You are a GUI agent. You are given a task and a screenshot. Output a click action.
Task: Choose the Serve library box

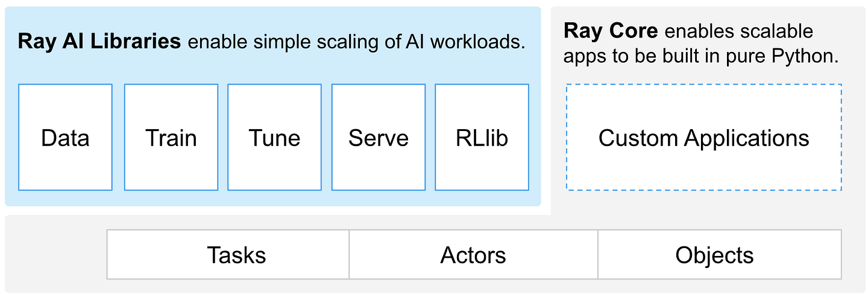point(379,138)
